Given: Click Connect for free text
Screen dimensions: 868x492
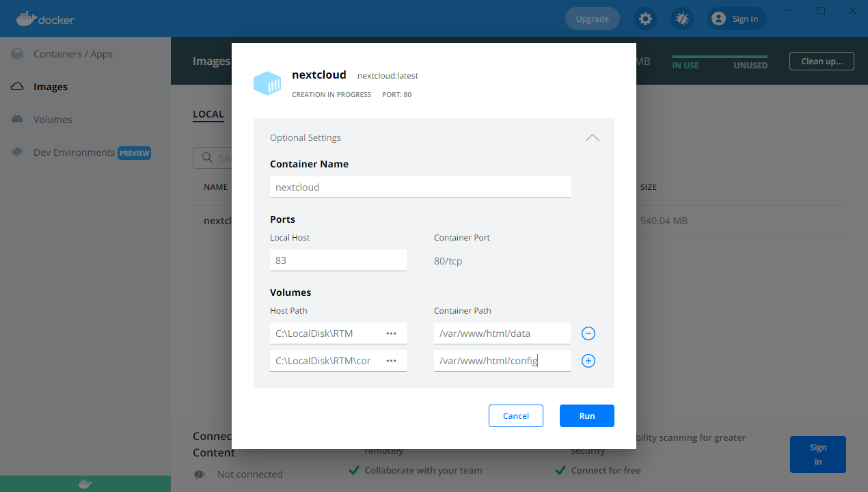Looking at the screenshot, I should point(606,470).
